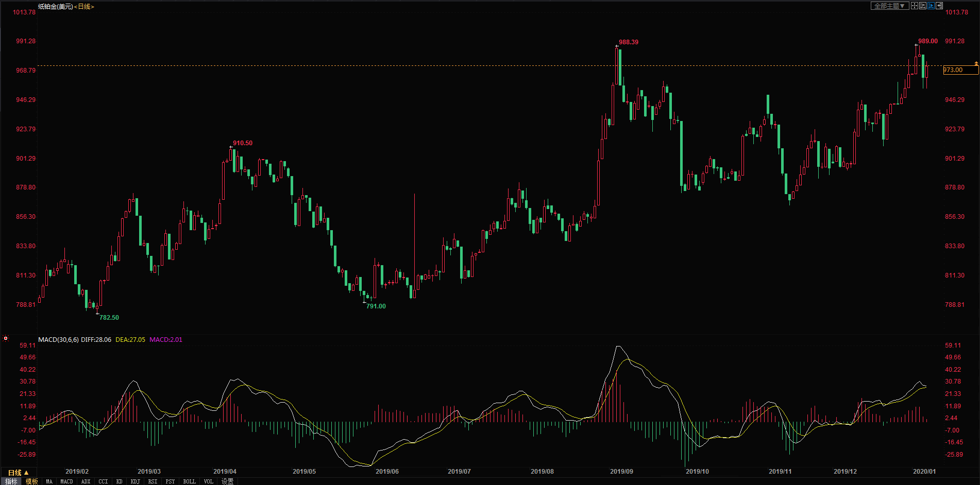Select the KDJ indicator tab
The width and height of the screenshot is (980, 485).
(136, 481)
